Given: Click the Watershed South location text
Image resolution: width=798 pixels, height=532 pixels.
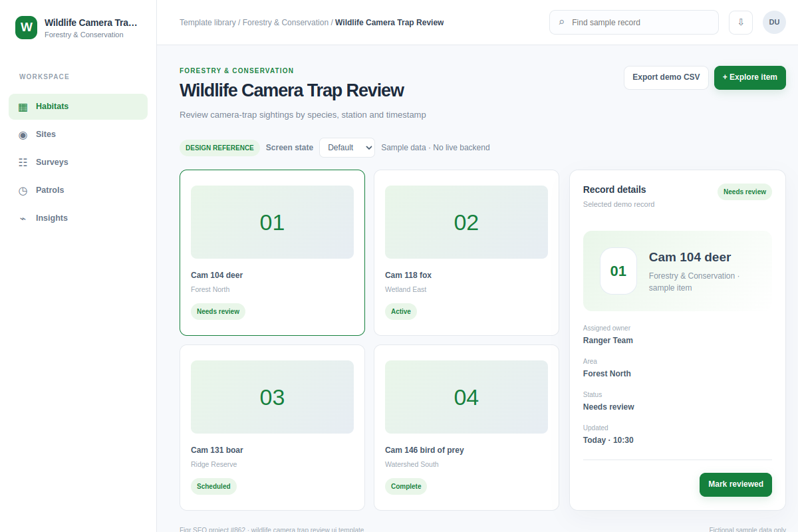Looking at the screenshot, I should coord(412,464).
